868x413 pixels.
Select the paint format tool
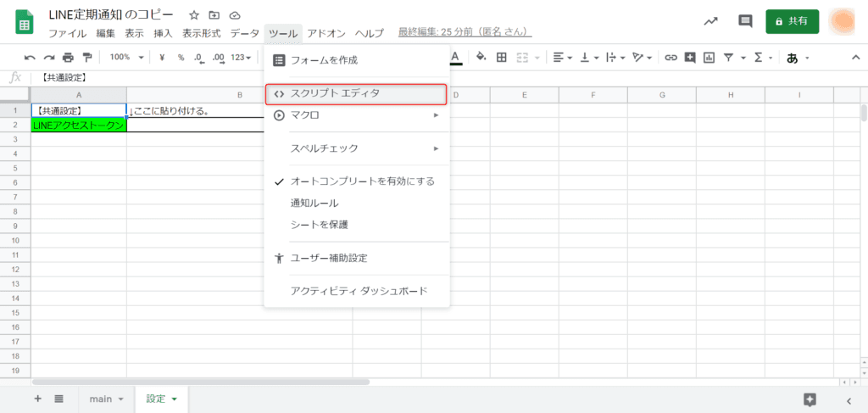pos(86,58)
